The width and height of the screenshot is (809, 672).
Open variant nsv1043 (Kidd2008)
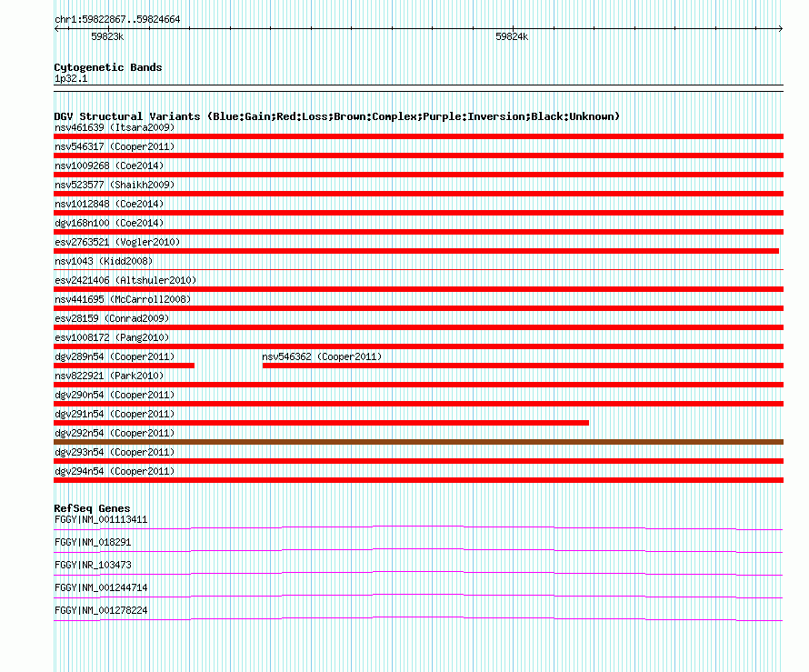coord(104,261)
